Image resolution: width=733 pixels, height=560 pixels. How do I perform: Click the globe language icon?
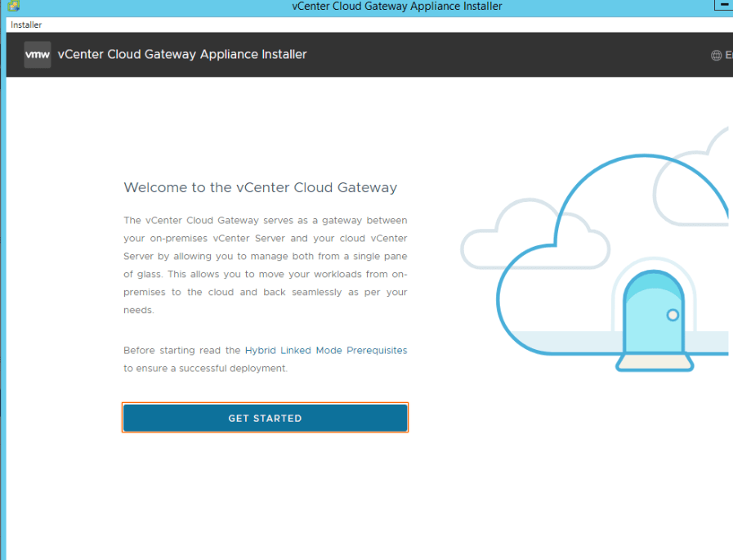coord(717,56)
